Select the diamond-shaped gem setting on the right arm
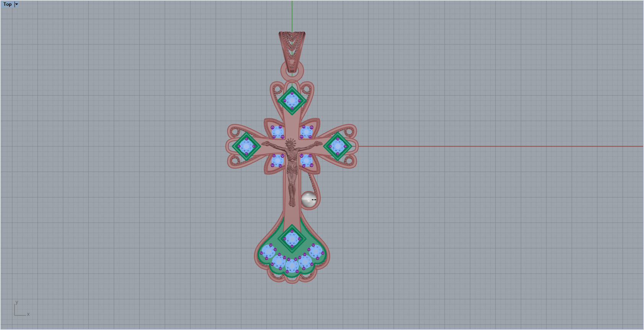The width and height of the screenshot is (644, 330). 338,146
